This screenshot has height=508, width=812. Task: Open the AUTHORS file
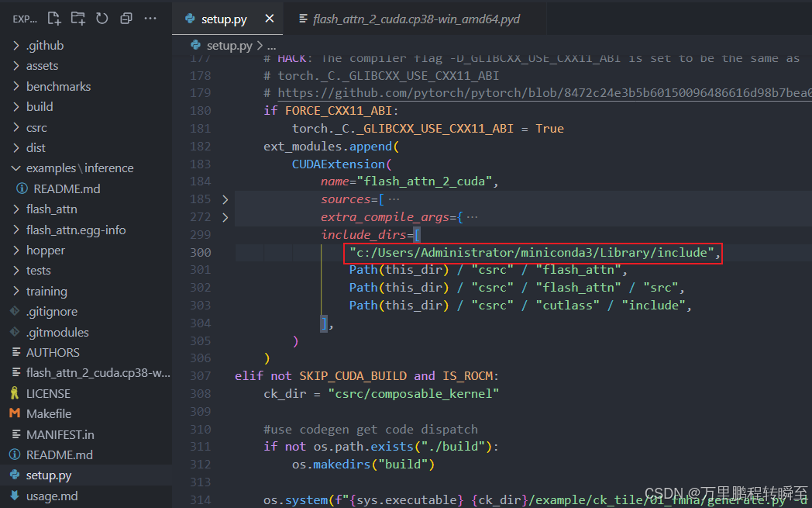[x=86, y=352]
